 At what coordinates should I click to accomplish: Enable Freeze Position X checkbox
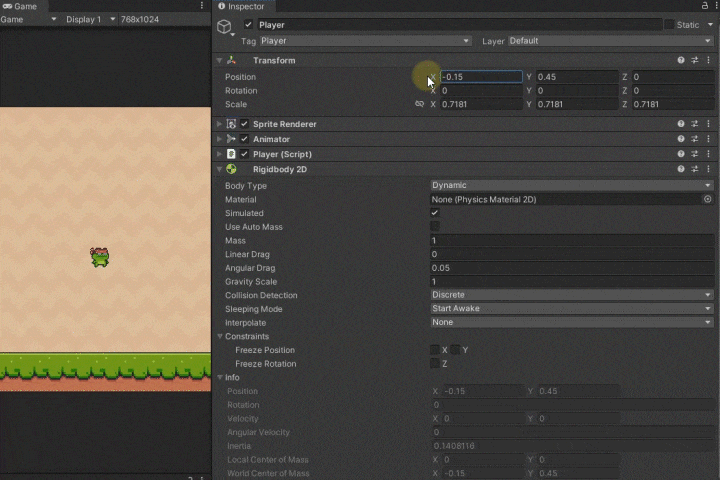point(434,350)
